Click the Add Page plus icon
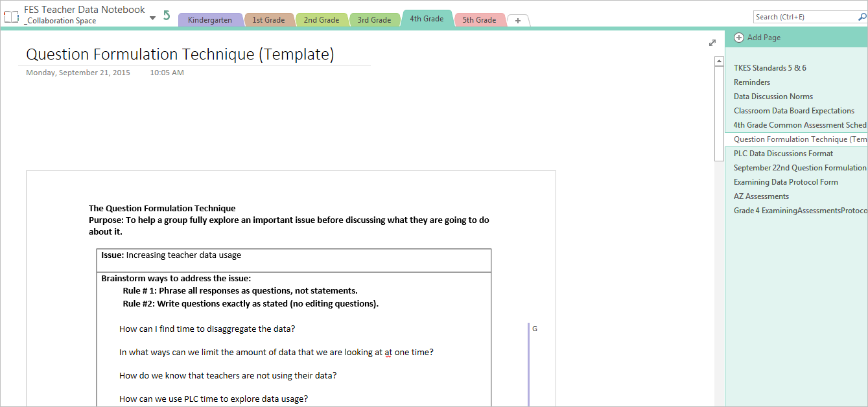Image resolution: width=868 pixels, height=407 pixels. [x=739, y=38]
